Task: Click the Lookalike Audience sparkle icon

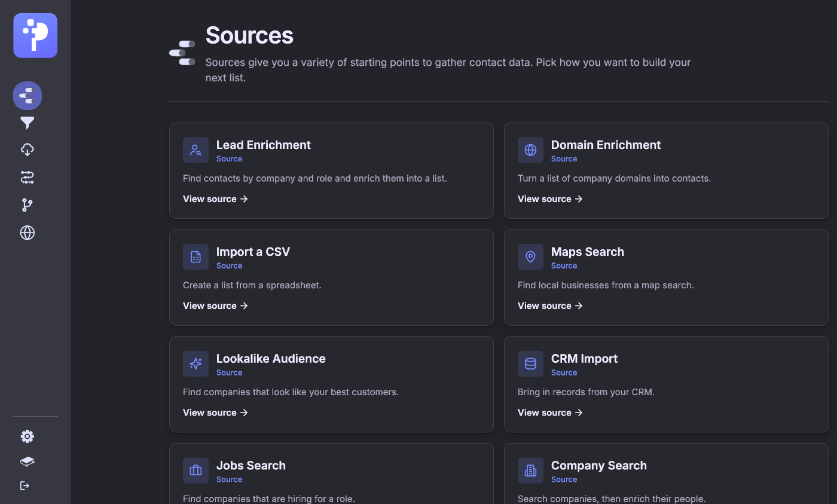Action: [195, 364]
